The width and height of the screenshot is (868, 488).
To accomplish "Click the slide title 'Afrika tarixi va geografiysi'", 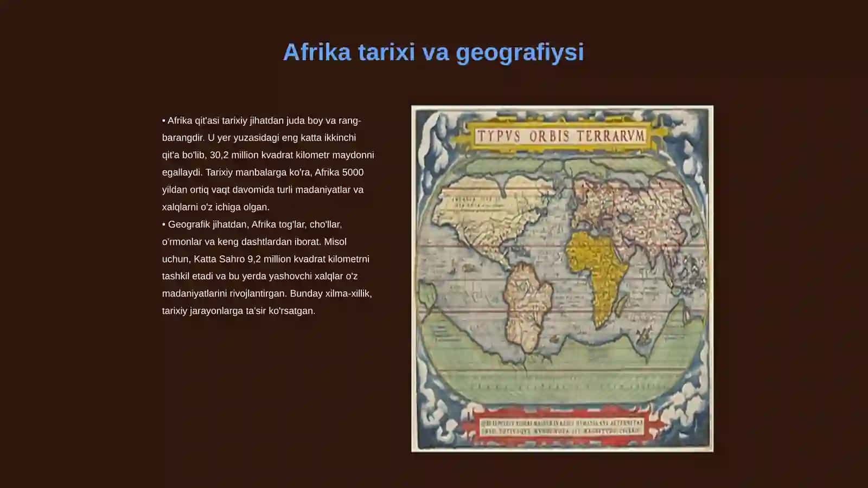I will point(433,52).
